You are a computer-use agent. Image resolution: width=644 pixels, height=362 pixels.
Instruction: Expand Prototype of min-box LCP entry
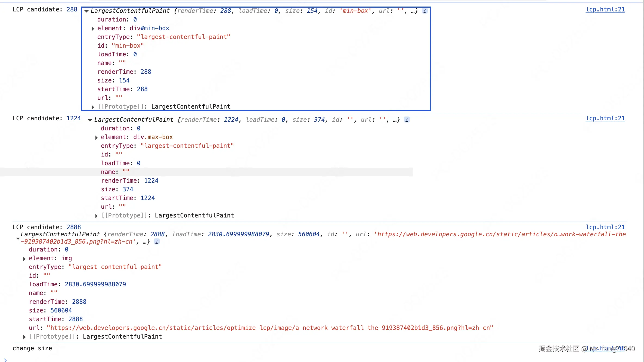click(93, 107)
